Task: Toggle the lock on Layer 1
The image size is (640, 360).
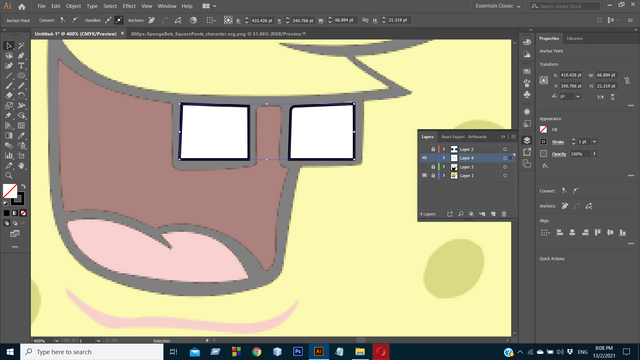Action: click(x=433, y=176)
